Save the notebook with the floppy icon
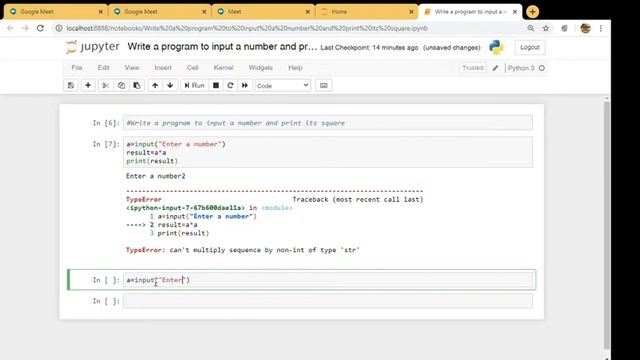640x360 pixels. click(71, 85)
